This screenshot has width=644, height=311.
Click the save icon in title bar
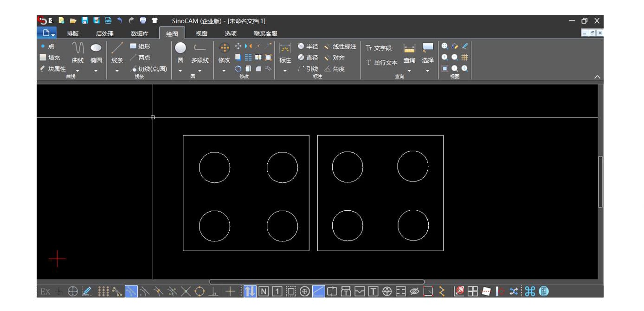point(85,20)
